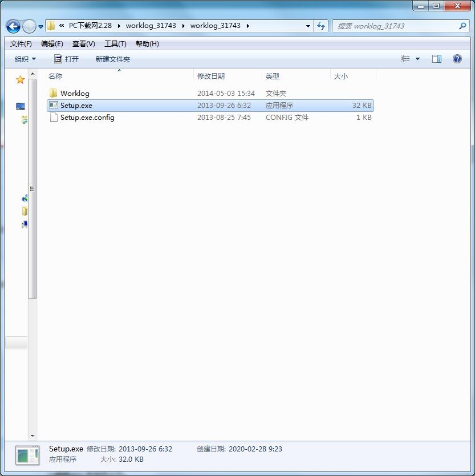Click the change view icon
Screen dimensions: 475x476
point(405,59)
